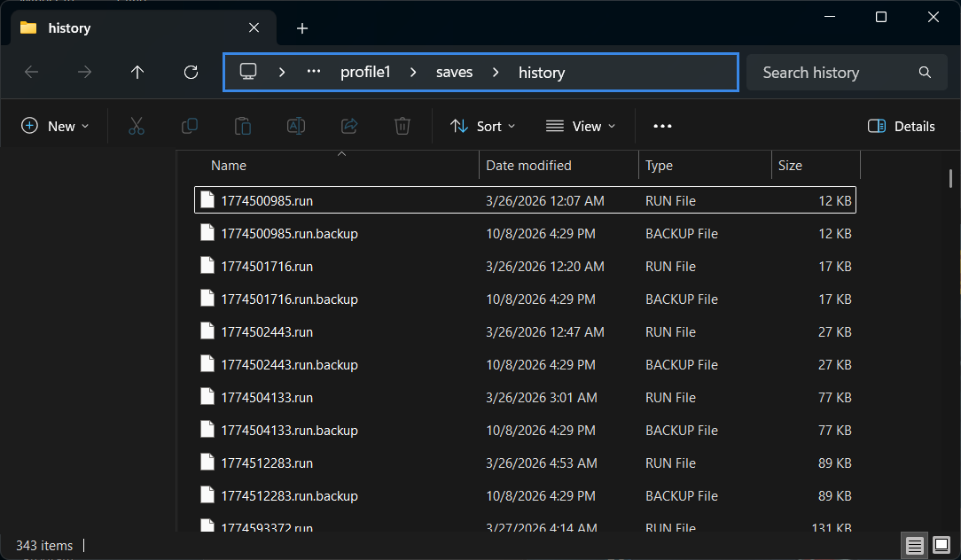Select file 1774504133.run.backup
The width and height of the screenshot is (961, 560).
pos(525,430)
